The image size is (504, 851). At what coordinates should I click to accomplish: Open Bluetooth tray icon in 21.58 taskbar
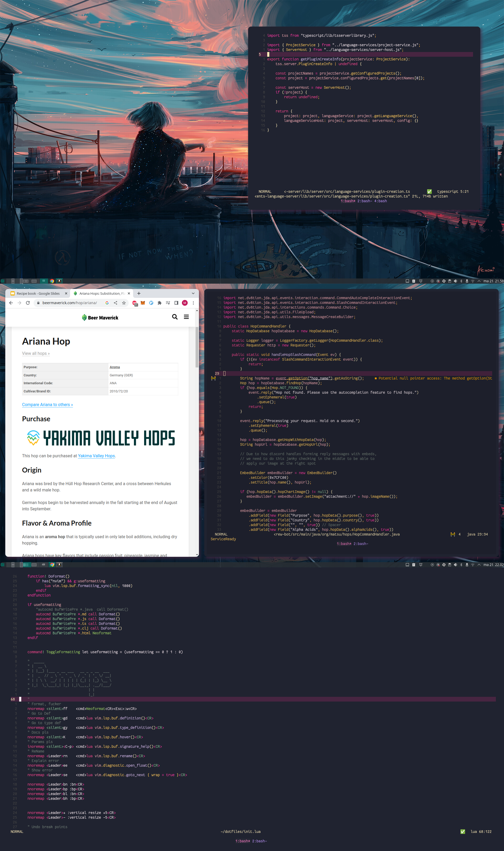461,281
